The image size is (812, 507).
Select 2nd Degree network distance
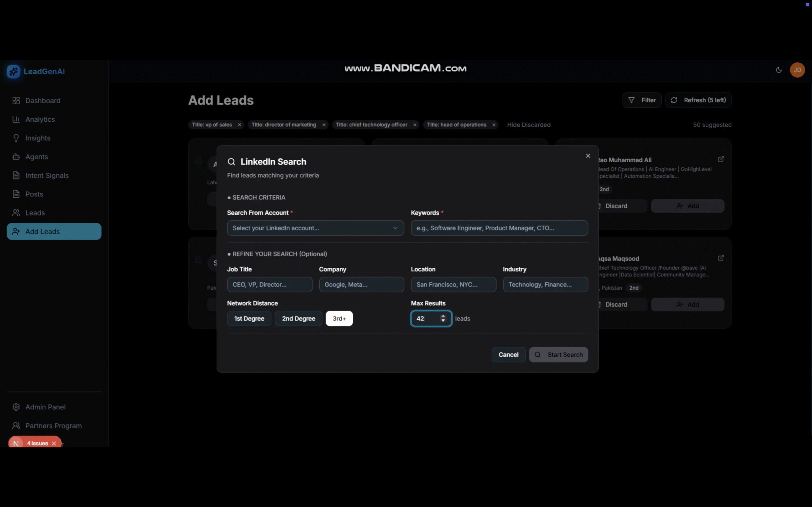(298, 318)
